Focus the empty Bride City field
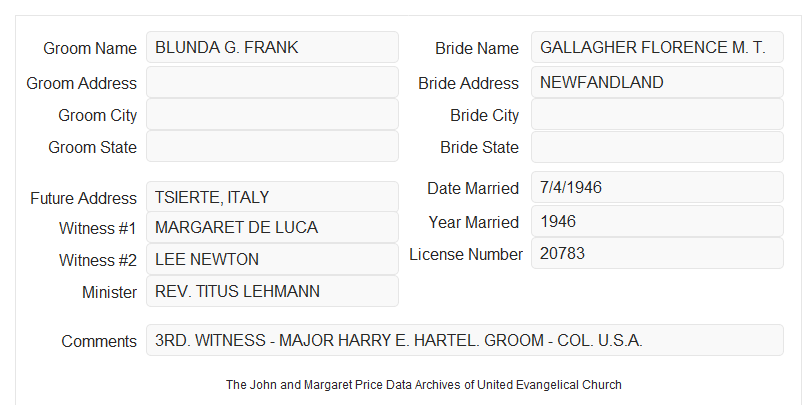 point(657,114)
